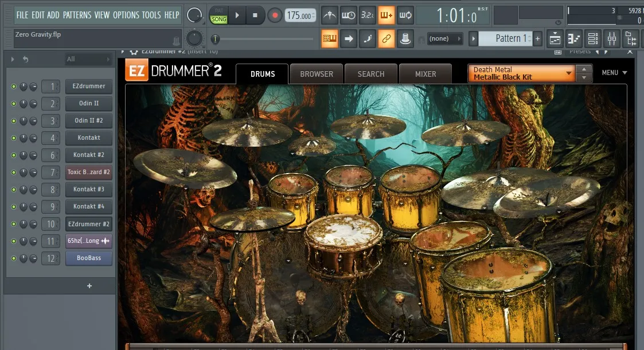Open the All channel filter dropdown
The height and width of the screenshot is (350, 644).
click(88, 60)
